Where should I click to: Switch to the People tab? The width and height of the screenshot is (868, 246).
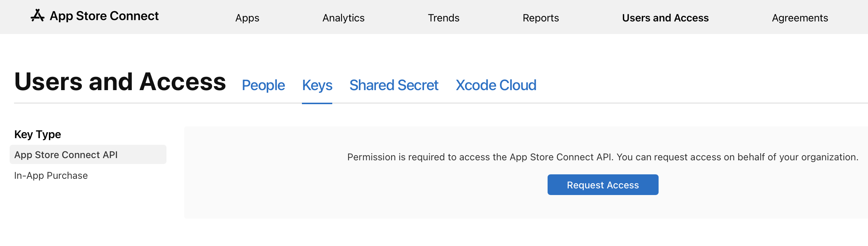(263, 85)
